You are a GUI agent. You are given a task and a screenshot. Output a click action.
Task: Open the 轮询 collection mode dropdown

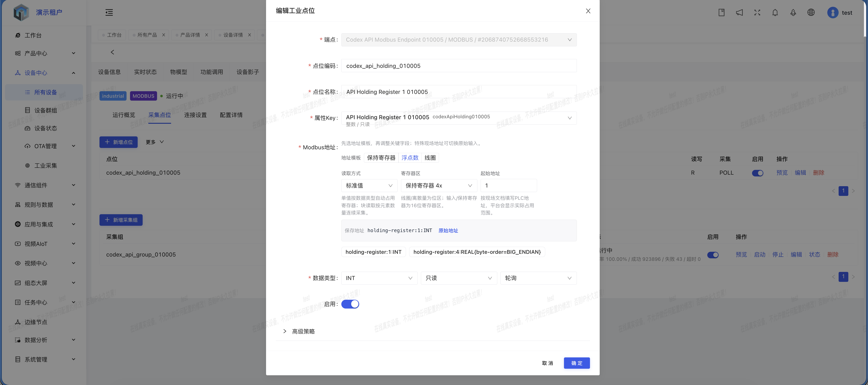tap(538, 278)
